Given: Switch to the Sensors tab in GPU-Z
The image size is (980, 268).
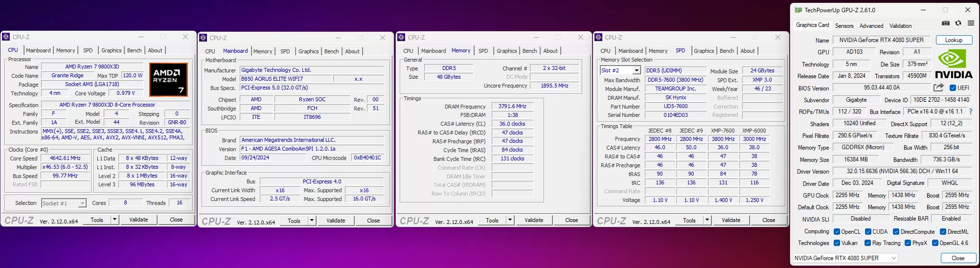Looking at the screenshot, I should tap(844, 26).
